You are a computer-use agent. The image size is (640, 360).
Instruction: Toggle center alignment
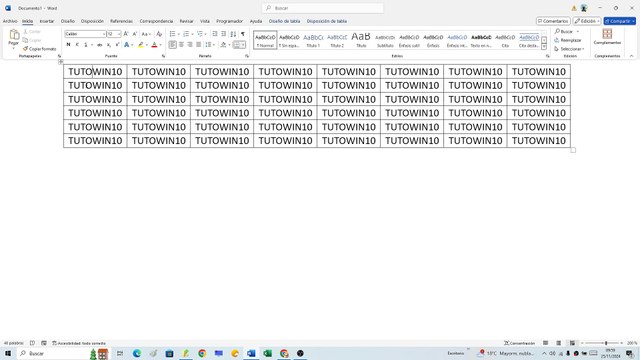point(181,45)
